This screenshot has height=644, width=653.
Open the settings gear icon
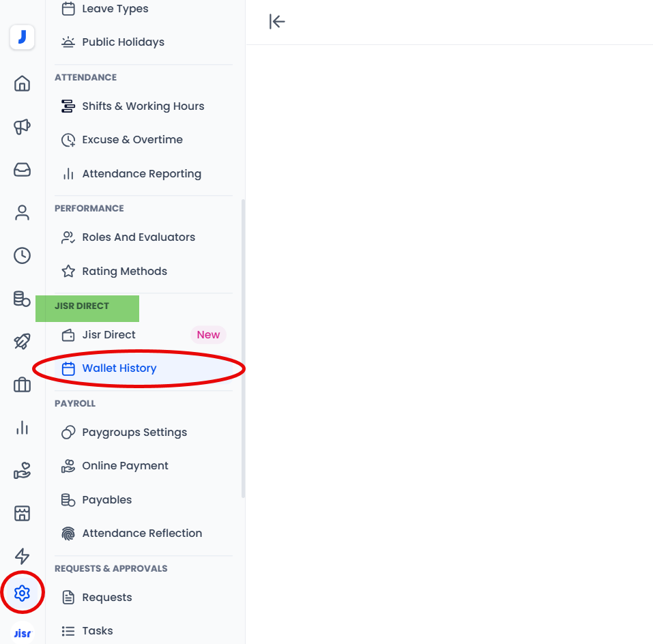[x=23, y=593]
